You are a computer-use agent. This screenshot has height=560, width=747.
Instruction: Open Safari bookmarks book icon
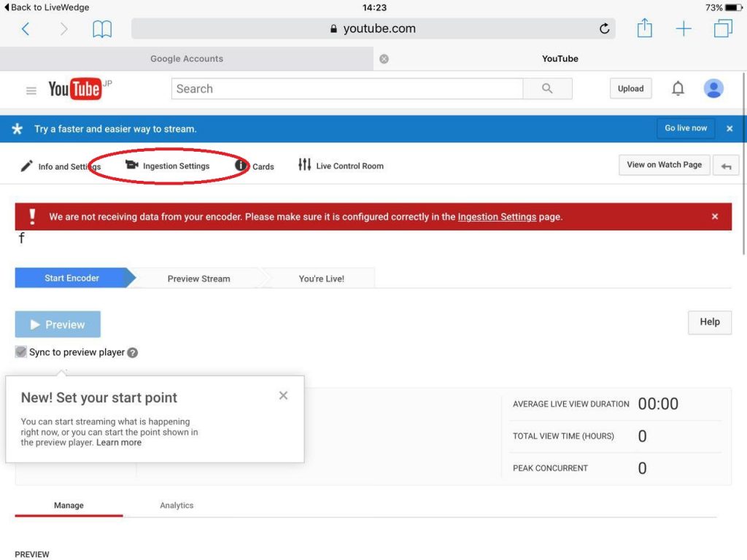click(102, 29)
